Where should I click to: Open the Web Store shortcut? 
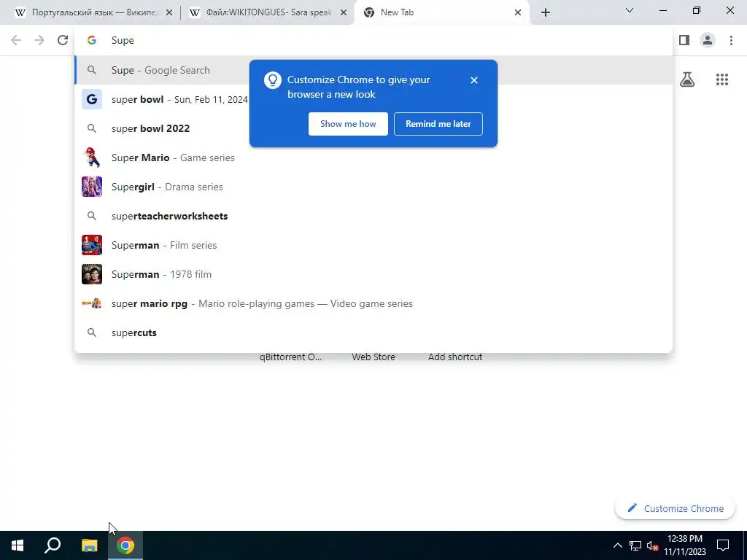(x=373, y=357)
